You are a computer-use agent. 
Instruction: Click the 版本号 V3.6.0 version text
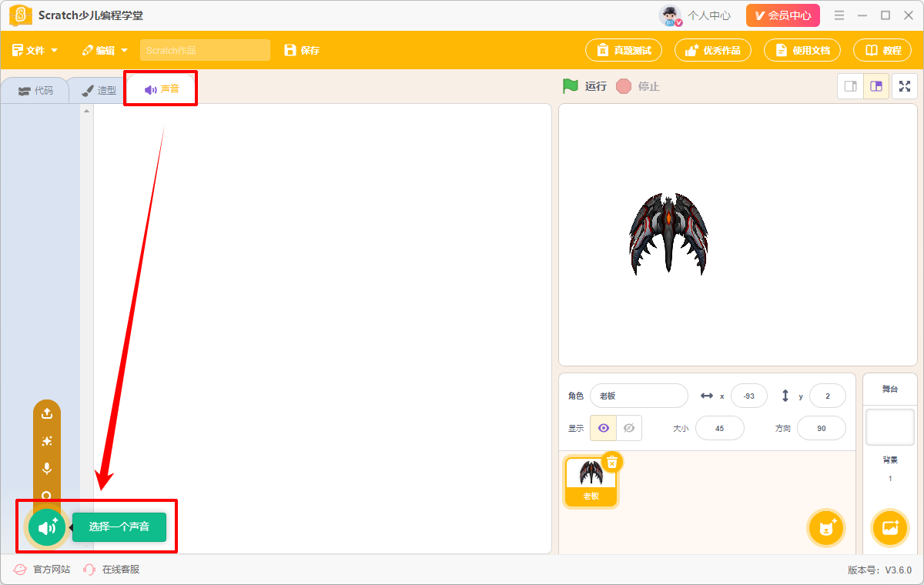879,570
